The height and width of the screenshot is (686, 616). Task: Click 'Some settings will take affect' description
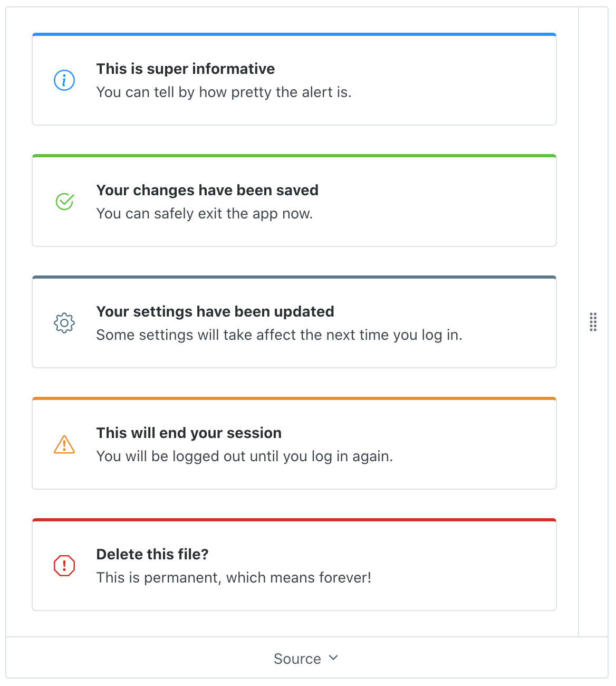point(279,335)
